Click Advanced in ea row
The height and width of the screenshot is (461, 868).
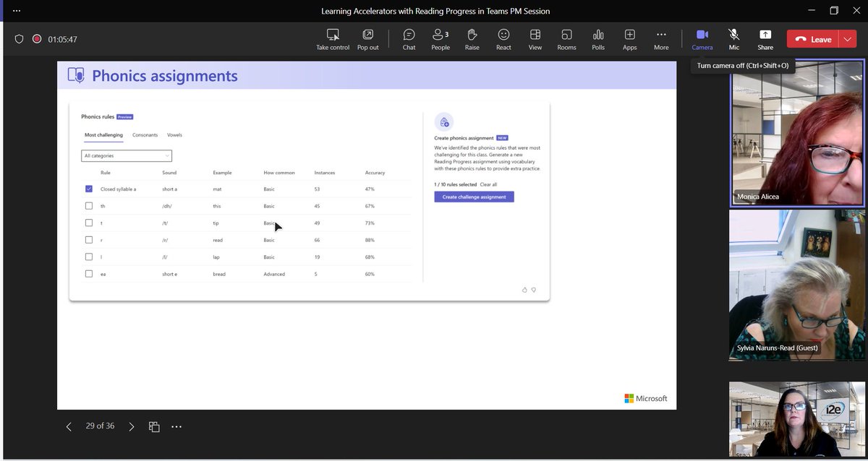point(274,274)
